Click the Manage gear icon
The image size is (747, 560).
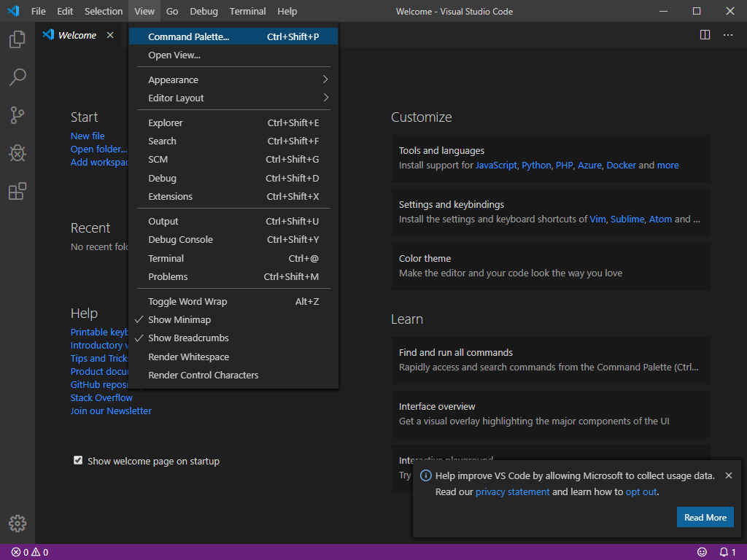pos(18,523)
